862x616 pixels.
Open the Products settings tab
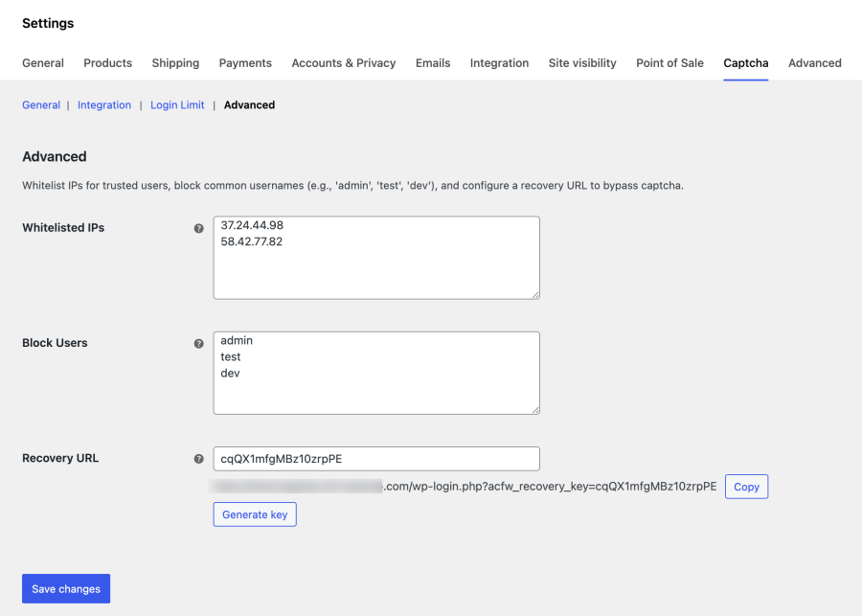click(x=107, y=63)
